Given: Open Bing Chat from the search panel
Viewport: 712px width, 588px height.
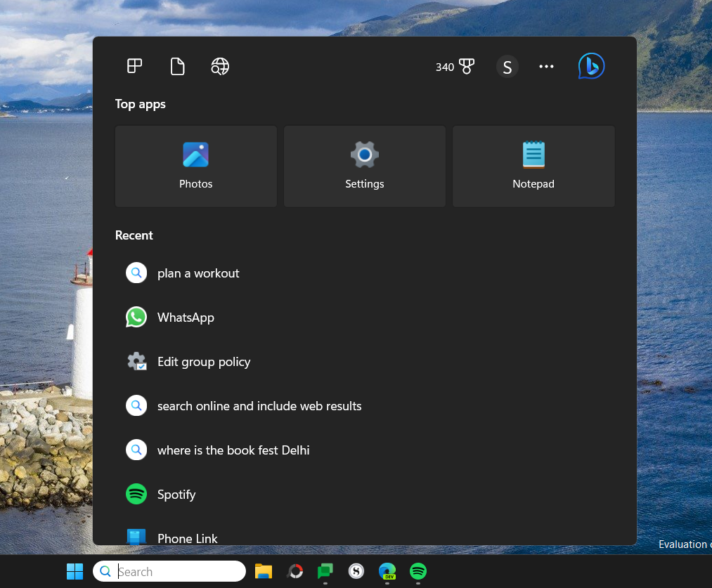Looking at the screenshot, I should [x=590, y=65].
